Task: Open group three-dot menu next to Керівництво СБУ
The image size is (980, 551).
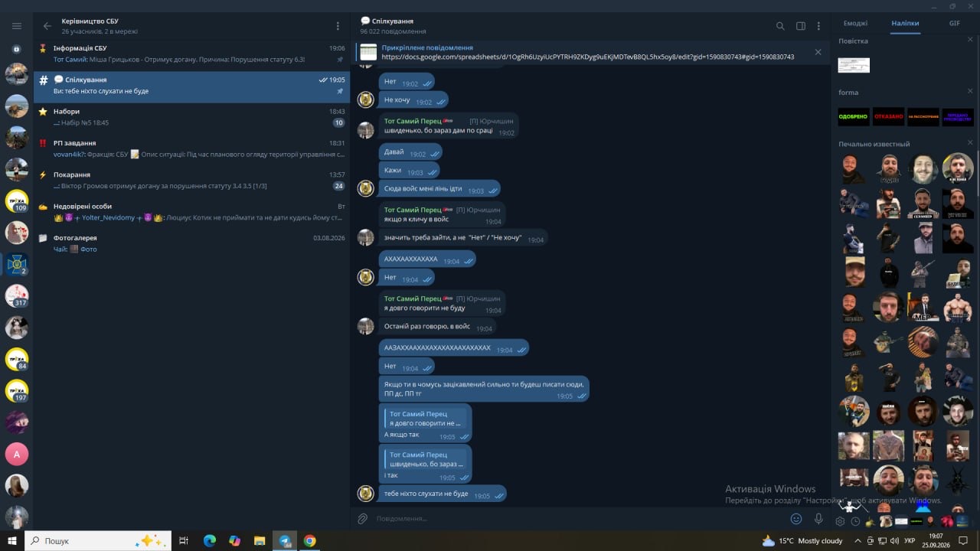Action: 338,26
